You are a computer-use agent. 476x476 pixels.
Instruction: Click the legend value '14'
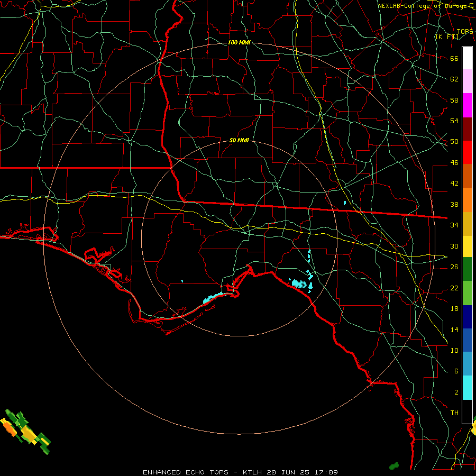click(x=454, y=329)
